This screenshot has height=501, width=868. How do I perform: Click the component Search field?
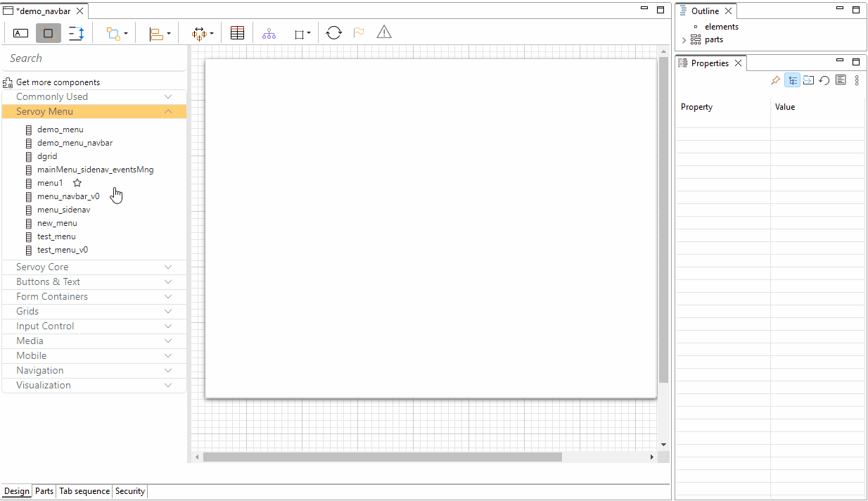pos(94,58)
